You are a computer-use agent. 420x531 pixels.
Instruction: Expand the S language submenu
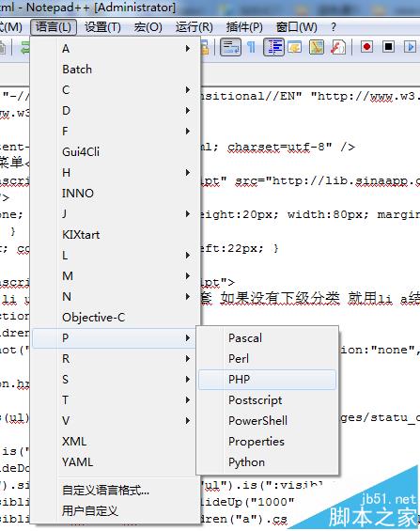[114, 379]
